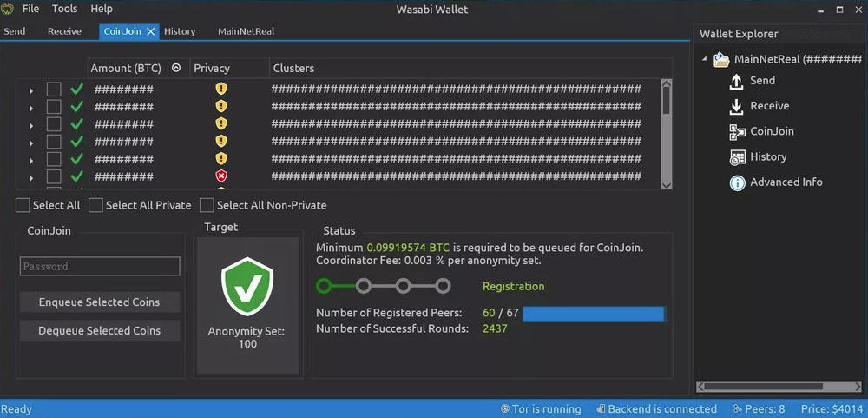Click the MainNetReal wallet folder icon

point(721,59)
